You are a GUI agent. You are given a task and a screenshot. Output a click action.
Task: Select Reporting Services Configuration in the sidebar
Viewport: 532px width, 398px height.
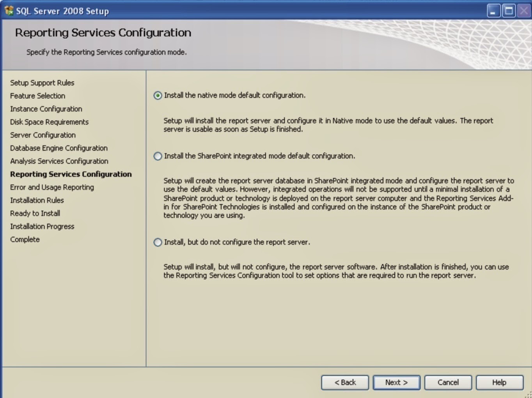pyautogui.click(x=71, y=174)
